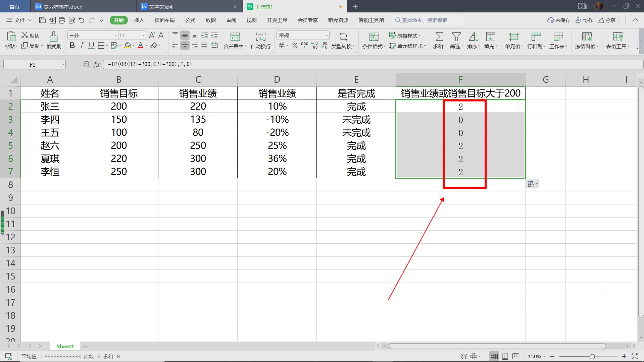The height and width of the screenshot is (362, 644).
Task: Switch to the Insert (插入) ribbon tab
Action: point(139,20)
